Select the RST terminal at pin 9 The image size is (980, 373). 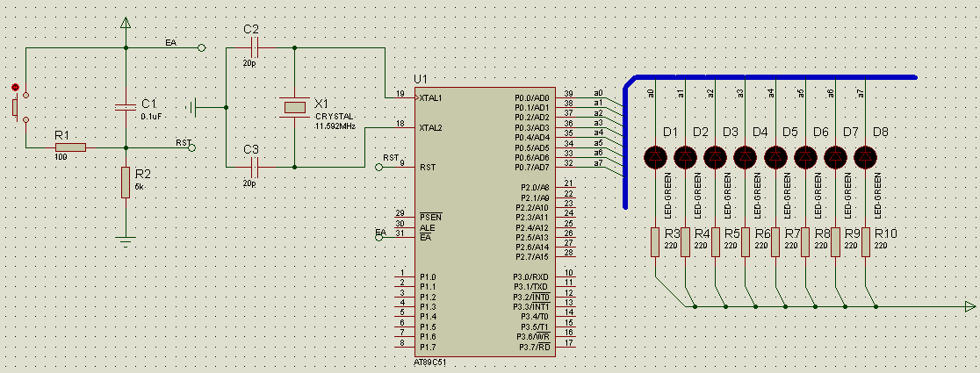(379, 166)
